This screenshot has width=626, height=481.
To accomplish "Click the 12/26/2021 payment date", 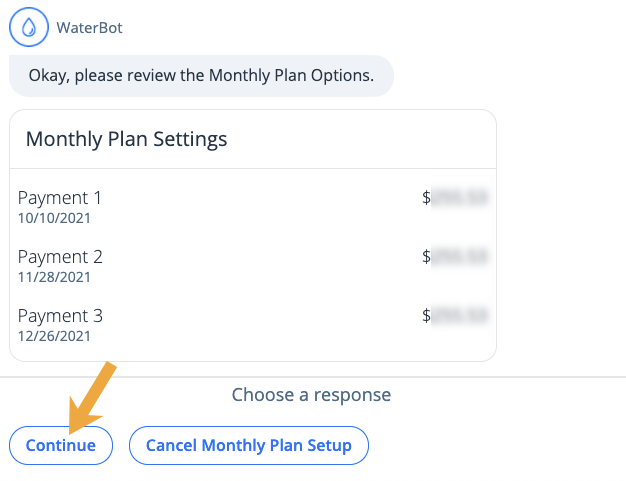I will click(54, 336).
